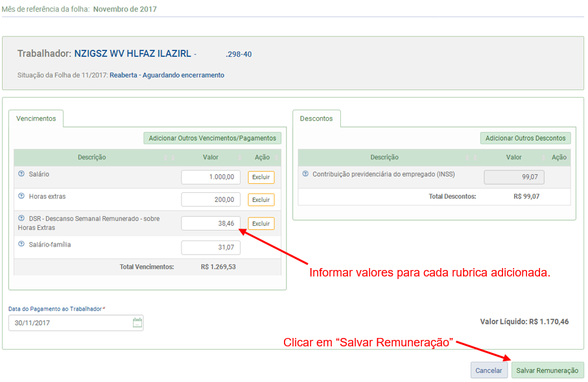
Task: Click the Data do Pagamento ao Trabalhador label
Action: (x=56, y=309)
